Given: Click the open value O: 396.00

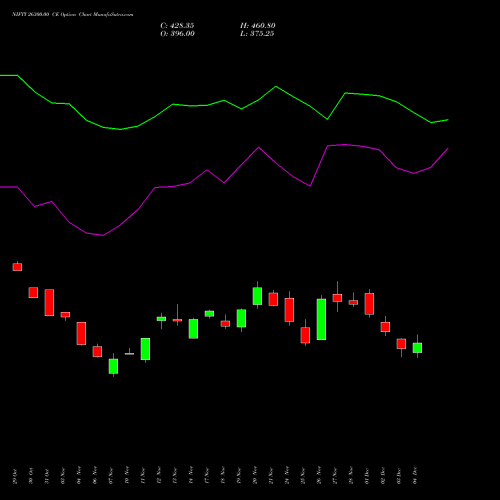Looking at the screenshot, I should (x=177, y=34).
